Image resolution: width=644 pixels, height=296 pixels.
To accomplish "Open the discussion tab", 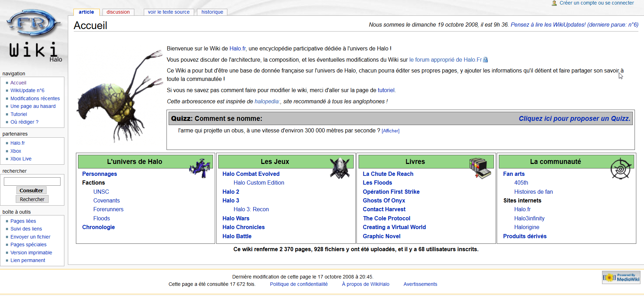I will [x=118, y=12].
